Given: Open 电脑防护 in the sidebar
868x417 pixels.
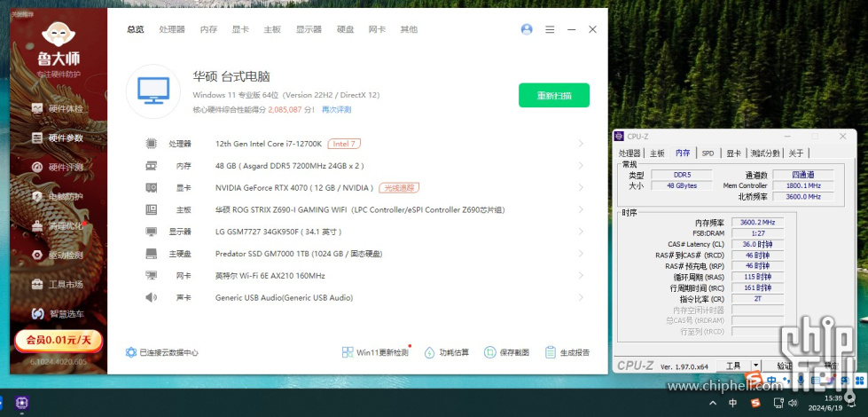Looking at the screenshot, I should coord(58,197).
